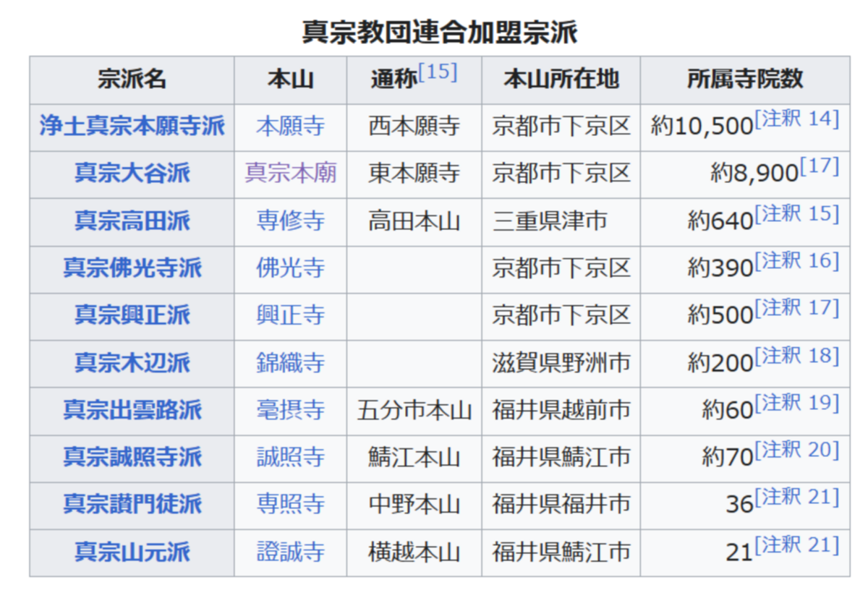Open the 真宗出雲路派 link
Image resolution: width=868 pixels, height=598 pixels.
[132, 410]
